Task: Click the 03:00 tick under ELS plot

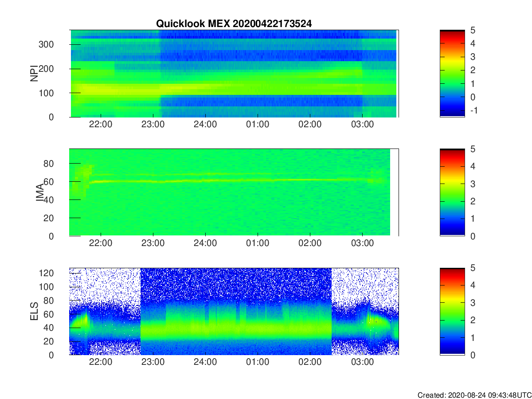Action: pos(362,362)
